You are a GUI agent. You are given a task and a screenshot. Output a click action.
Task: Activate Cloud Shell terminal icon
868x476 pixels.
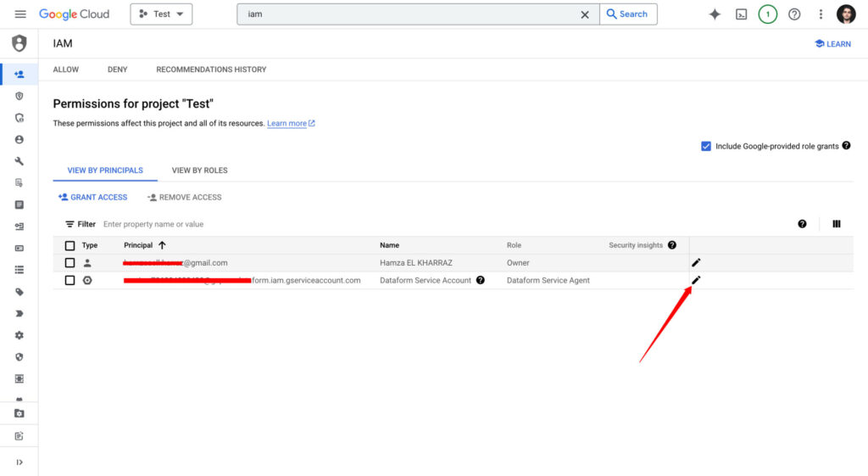coord(741,14)
